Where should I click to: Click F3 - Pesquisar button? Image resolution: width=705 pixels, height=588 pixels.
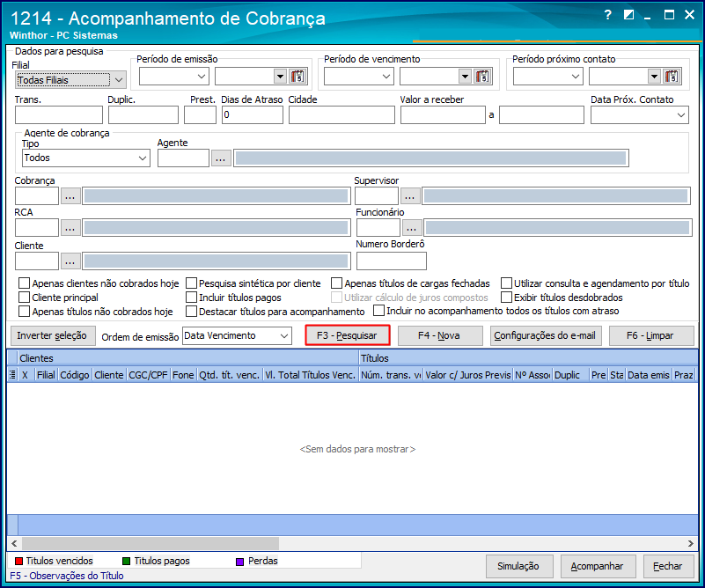click(347, 335)
